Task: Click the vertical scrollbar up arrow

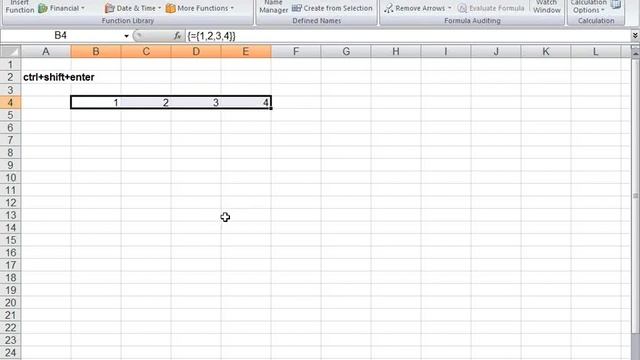Action: [636, 53]
